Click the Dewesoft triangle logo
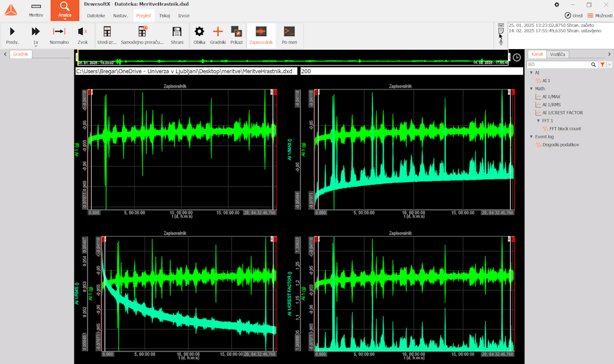The height and width of the screenshot is (364, 614). tap(11, 10)
